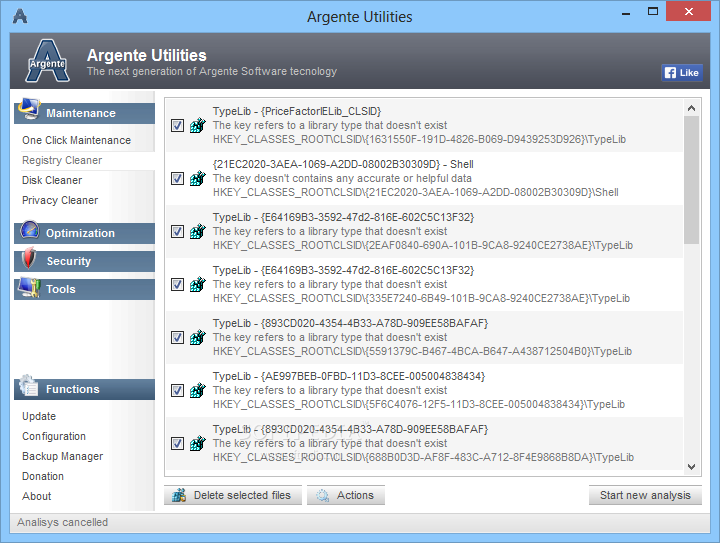Click the Argente Utilities header title
Viewport: 720px width, 543px height.
coord(146,55)
